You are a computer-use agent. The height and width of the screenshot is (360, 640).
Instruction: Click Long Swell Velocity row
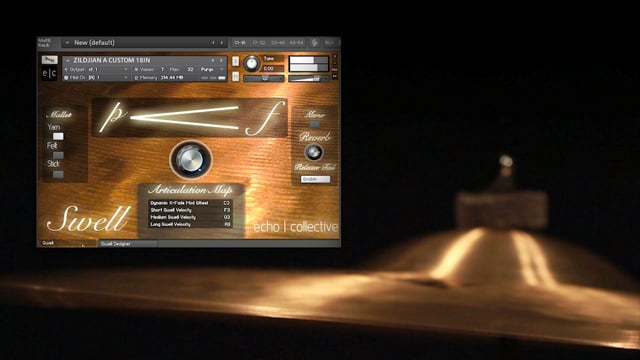190,224
